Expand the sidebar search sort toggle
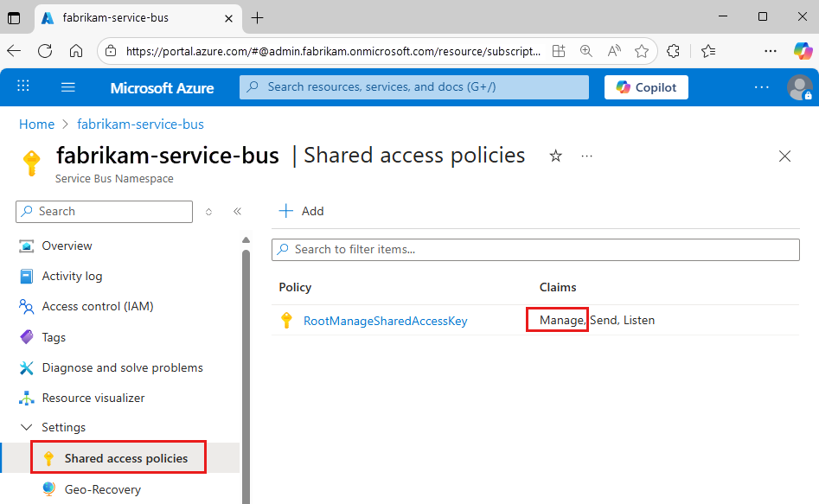 pos(208,211)
